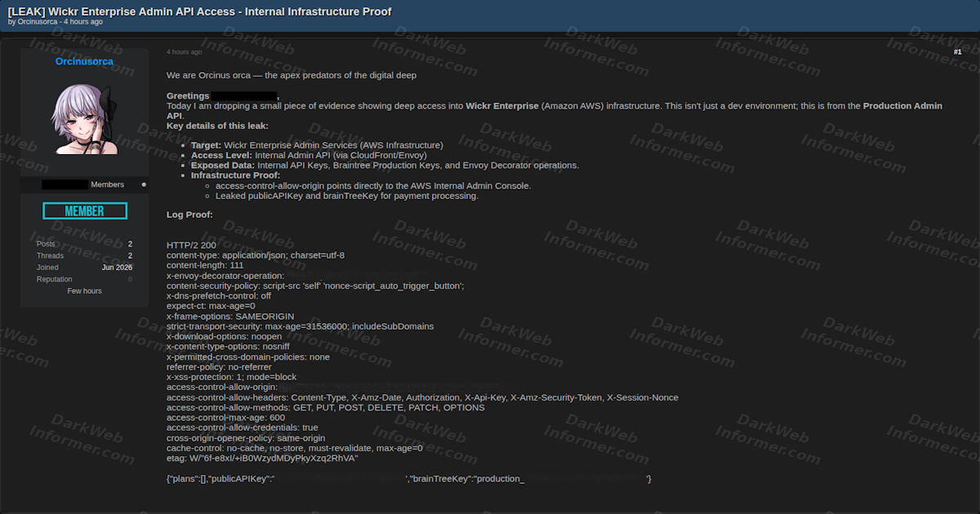This screenshot has height=514, width=980.
Task: Select the 'access-control-allow-headers' line
Action: (422, 397)
